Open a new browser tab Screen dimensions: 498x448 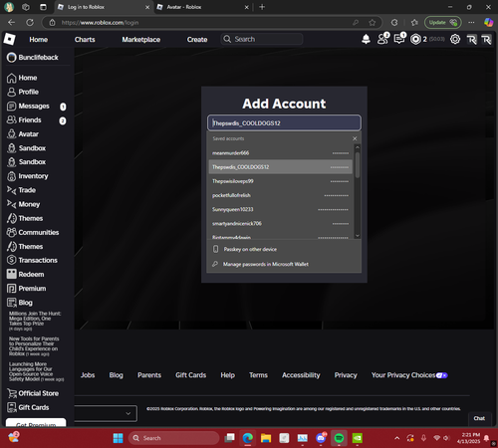(262, 7)
